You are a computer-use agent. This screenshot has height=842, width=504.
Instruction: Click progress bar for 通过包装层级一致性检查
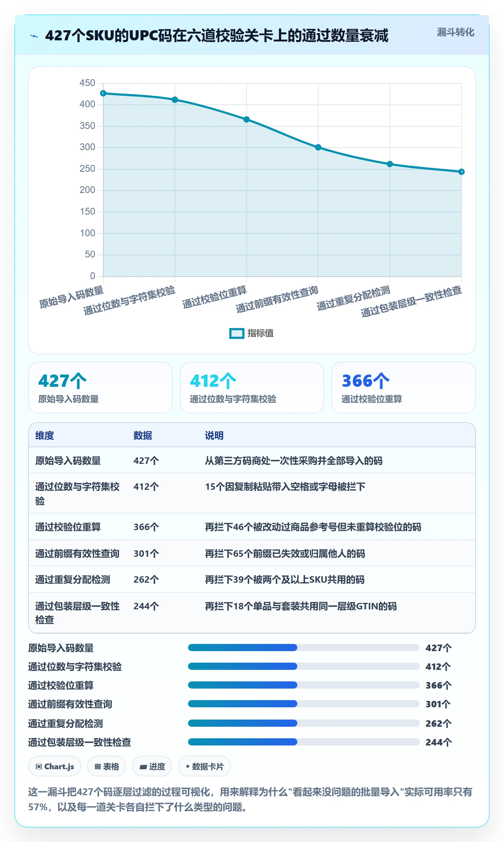point(303,742)
